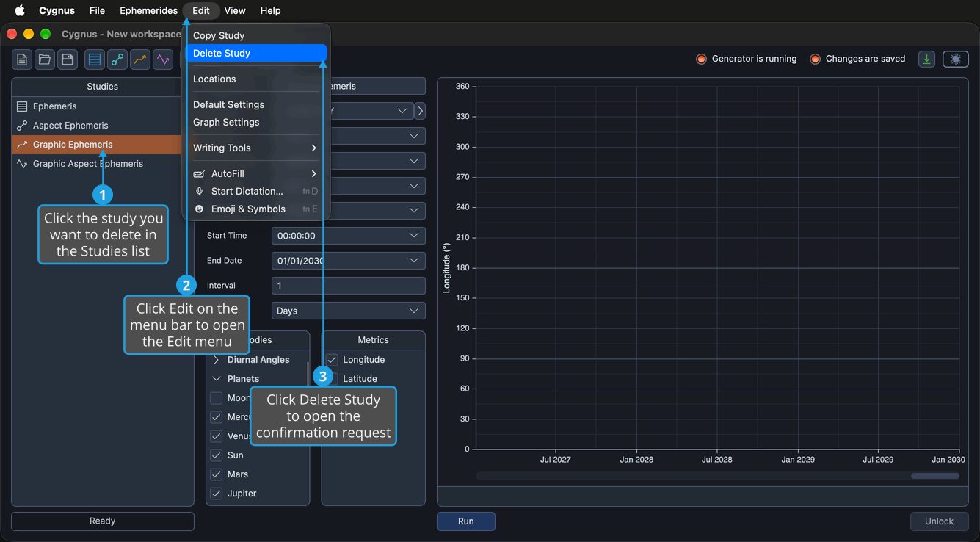Add a Graphic Aspect Ephemeris study from the toolbar
This screenshot has height=542, width=980.
point(163,59)
